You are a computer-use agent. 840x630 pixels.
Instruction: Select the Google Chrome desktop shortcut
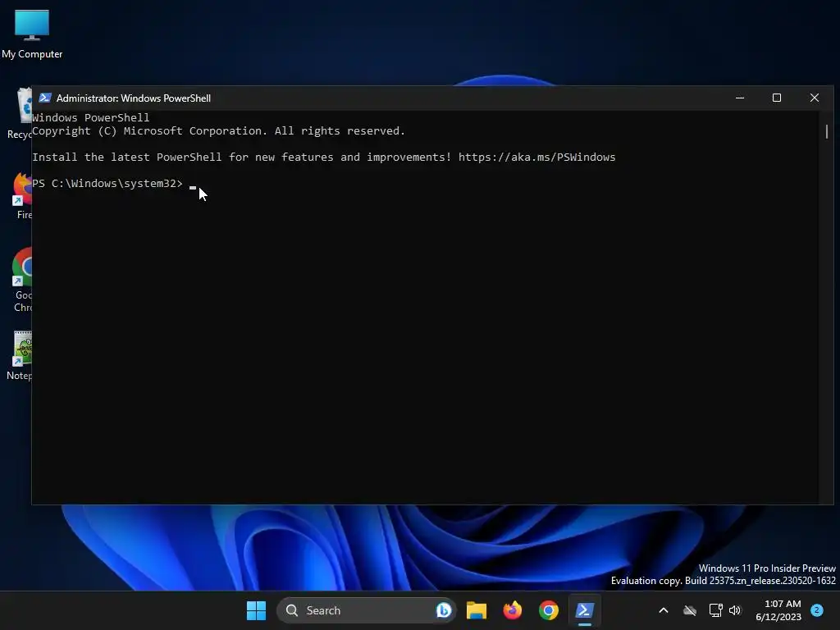click(21, 281)
